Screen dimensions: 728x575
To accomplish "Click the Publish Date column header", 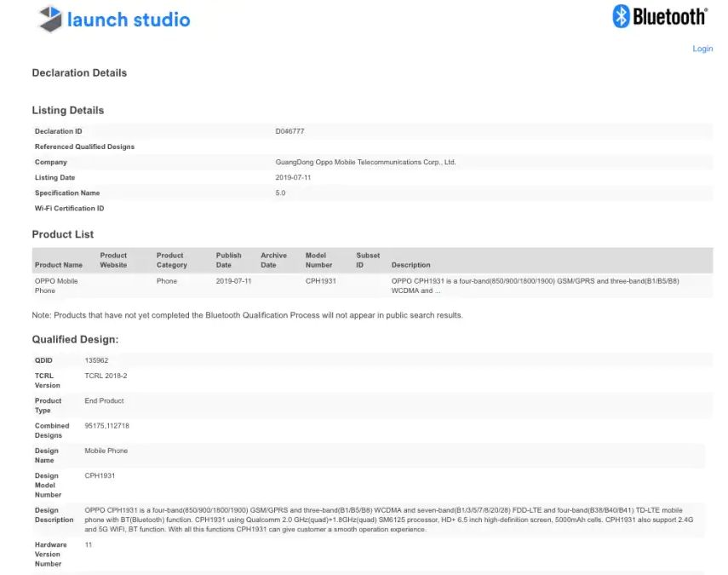I will point(228,260).
